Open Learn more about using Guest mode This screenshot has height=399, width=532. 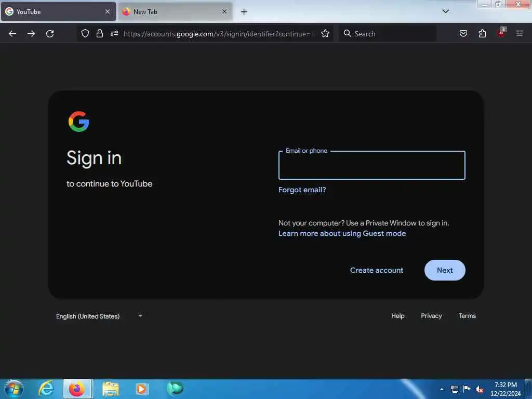click(342, 233)
